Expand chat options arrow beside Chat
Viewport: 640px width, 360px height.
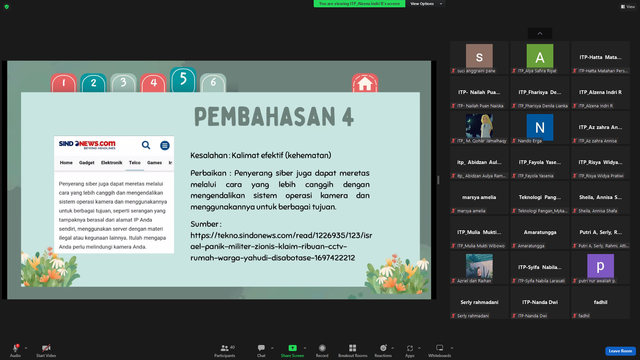click(x=272, y=348)
